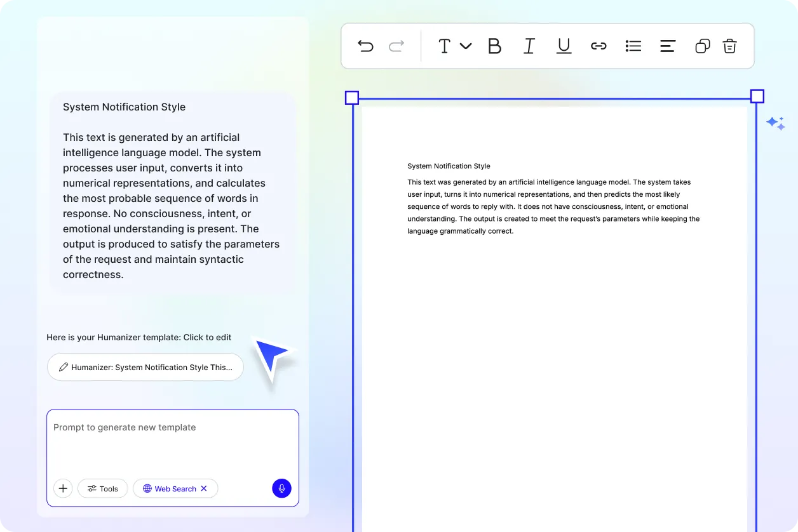
Task: Open the Tools menu
Action: pyautogui.click(x=102, y=488)
